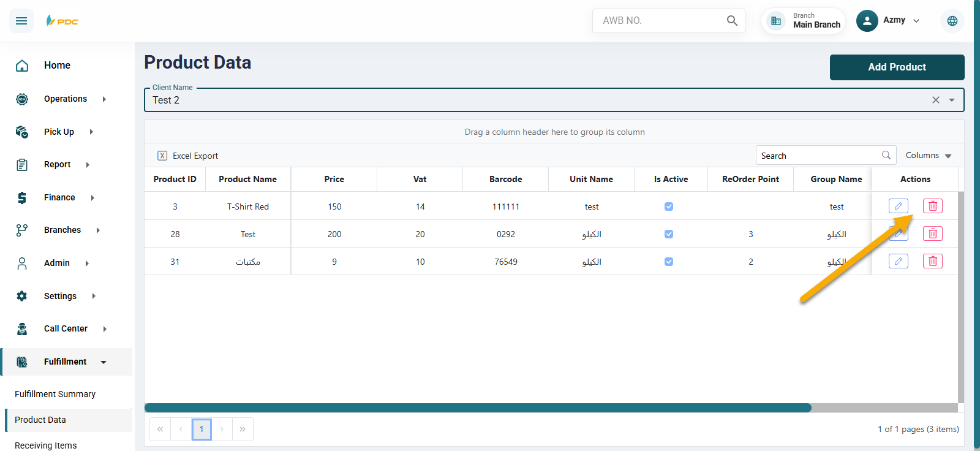The width and height of the screenshot is (980, 451).
Task: Delete product ID 28
Action: click(x=933, y=233)
